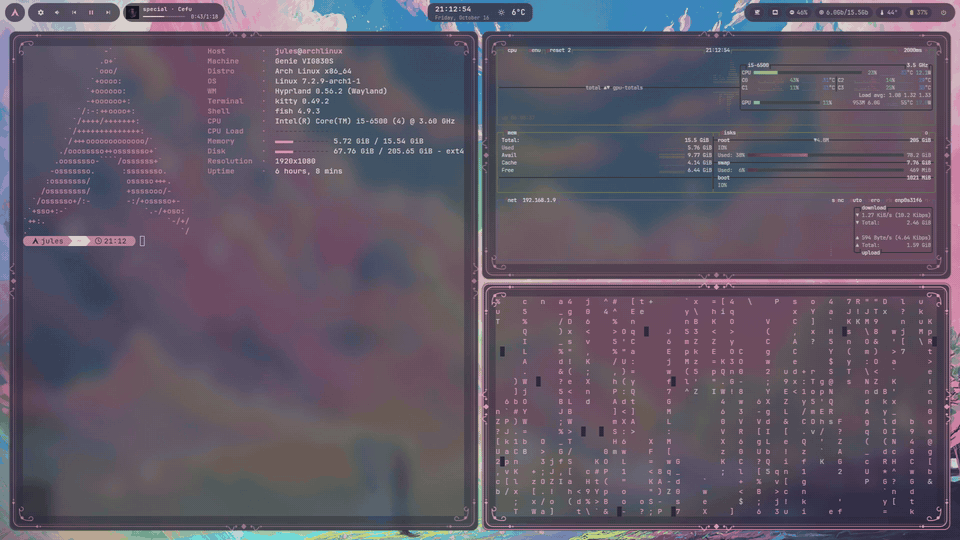
Task: Open the btop menu option
Action: click(x=535, y=50)
